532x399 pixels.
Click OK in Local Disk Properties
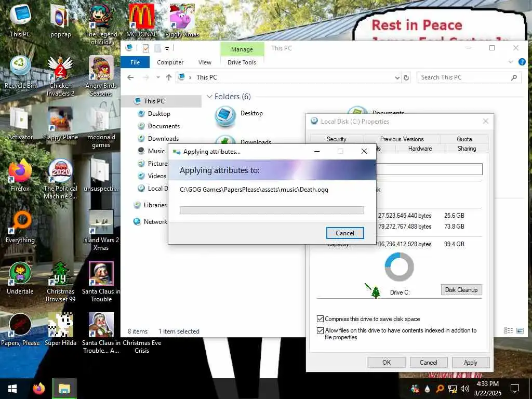point(387,362)
